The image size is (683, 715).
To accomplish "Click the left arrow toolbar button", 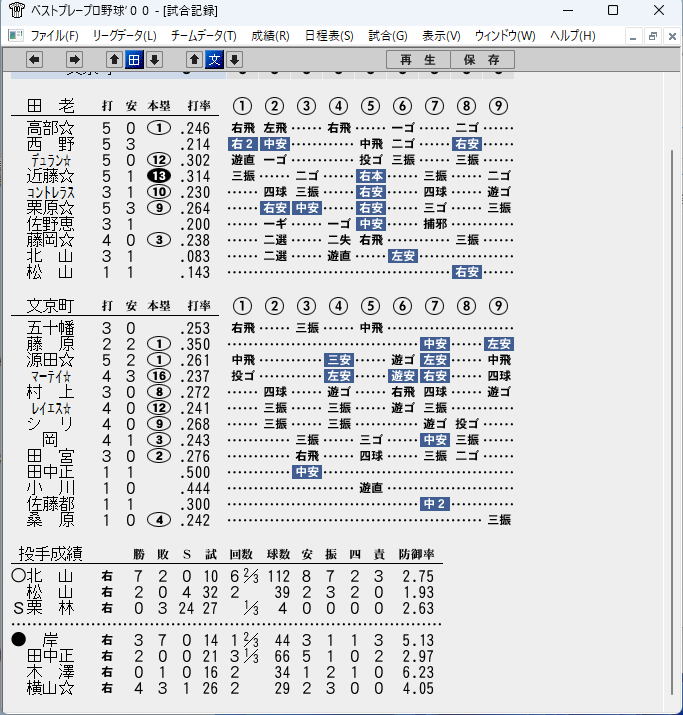I will [35, 60].
